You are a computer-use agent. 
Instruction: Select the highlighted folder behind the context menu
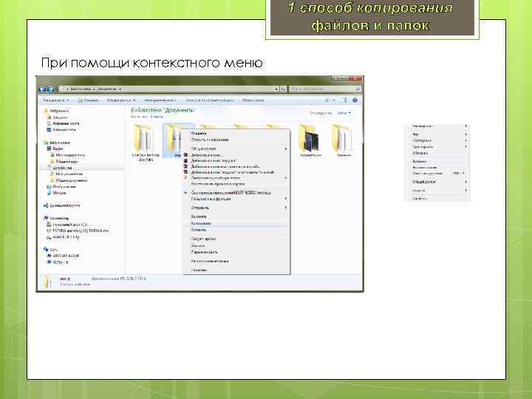pyautogui.click(x=174, y=141)
